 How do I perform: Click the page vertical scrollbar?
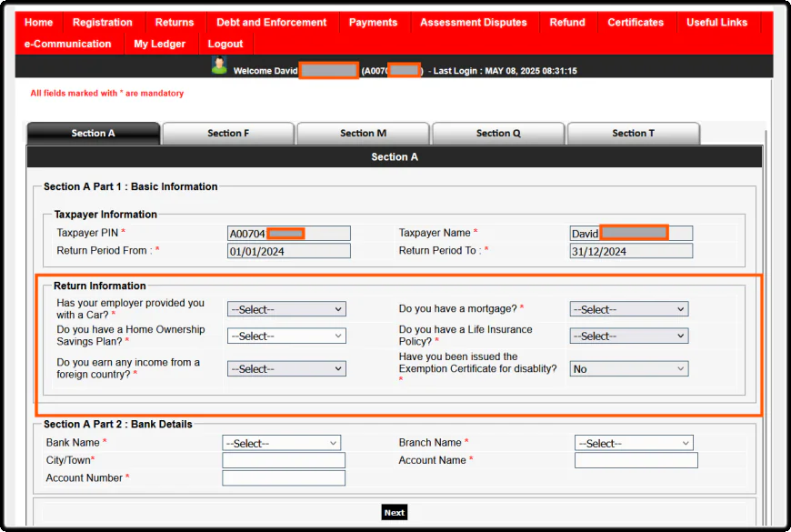766,328
